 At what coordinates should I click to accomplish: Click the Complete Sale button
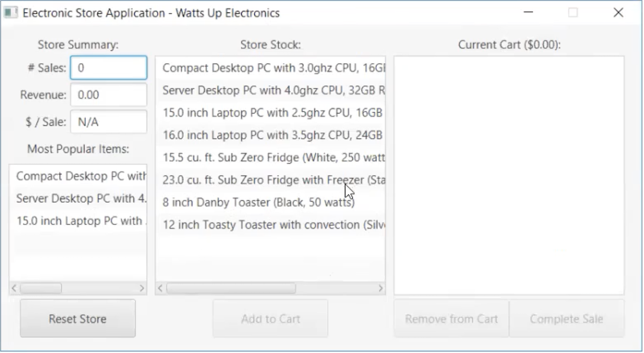tap(567, 319)
